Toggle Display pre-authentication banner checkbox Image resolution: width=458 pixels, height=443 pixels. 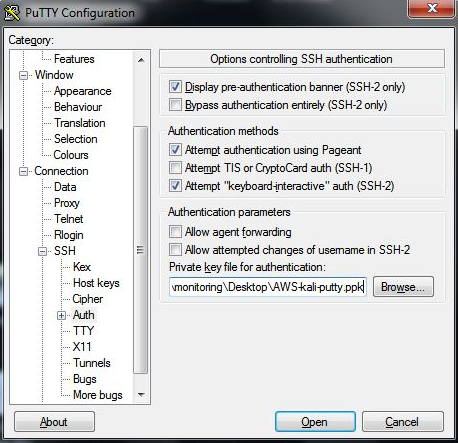[x=175, y=87]
